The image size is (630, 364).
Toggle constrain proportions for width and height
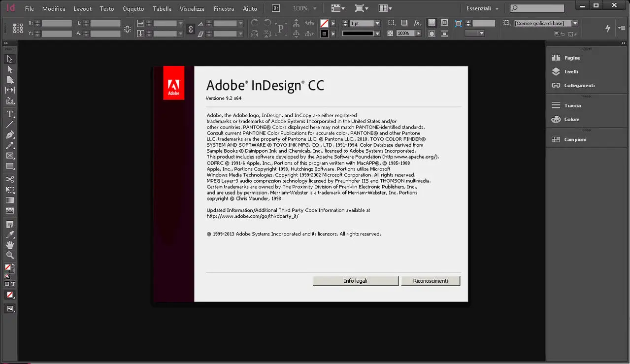[x=128, y=29]
